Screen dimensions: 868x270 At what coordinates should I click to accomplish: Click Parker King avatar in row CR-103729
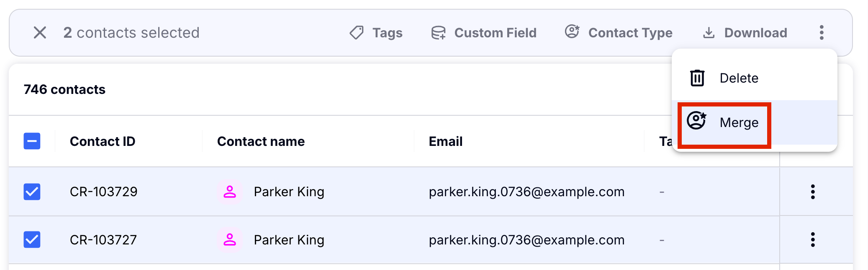click(230, 192)
